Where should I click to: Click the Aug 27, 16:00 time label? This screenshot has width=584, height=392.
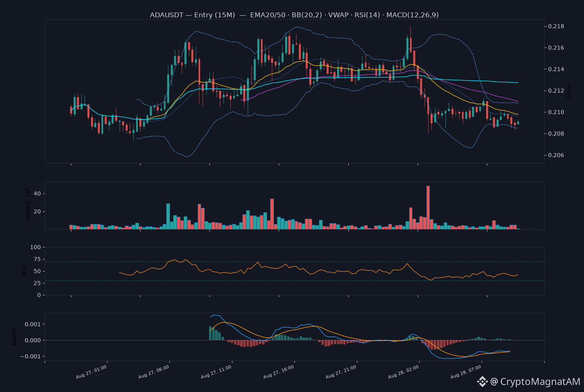(x=279, y=371)
